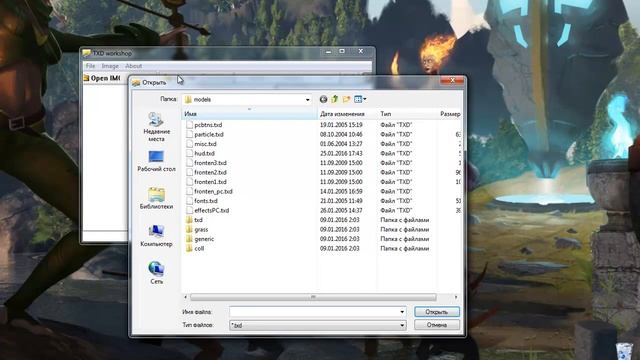640x360 pixels.
Task: Click the right arrow of the horizontal scrollbar
Action: point(456,297)
